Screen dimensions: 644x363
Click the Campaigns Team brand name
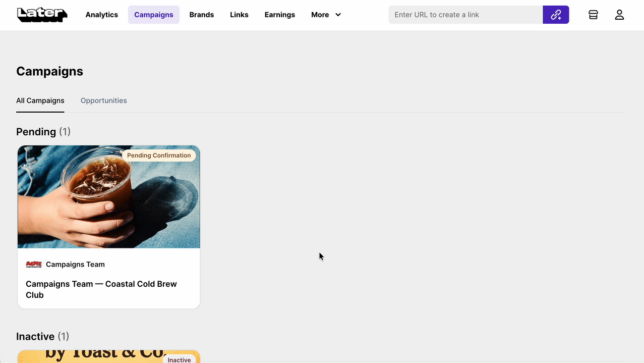75,264
